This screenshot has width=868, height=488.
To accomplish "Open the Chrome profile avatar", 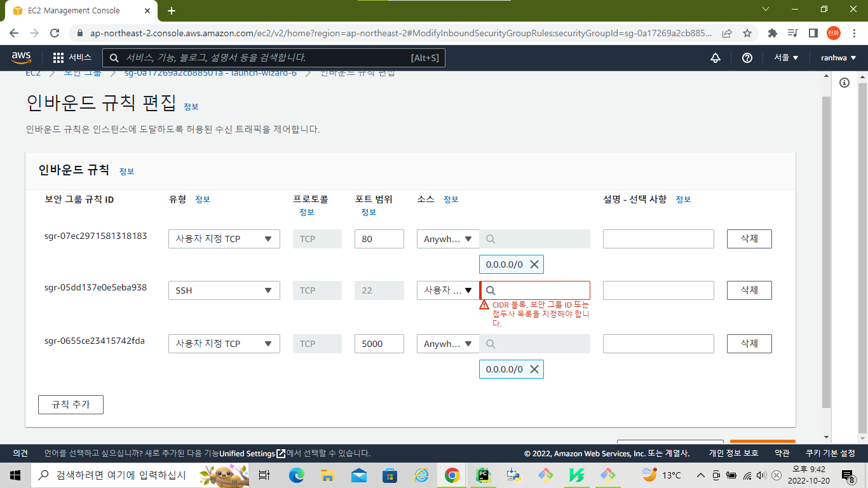I will [x=833, y=33].
